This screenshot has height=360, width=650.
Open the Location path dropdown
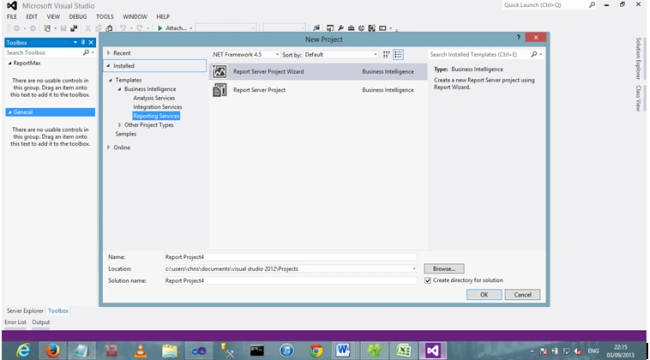click(414, 269)
